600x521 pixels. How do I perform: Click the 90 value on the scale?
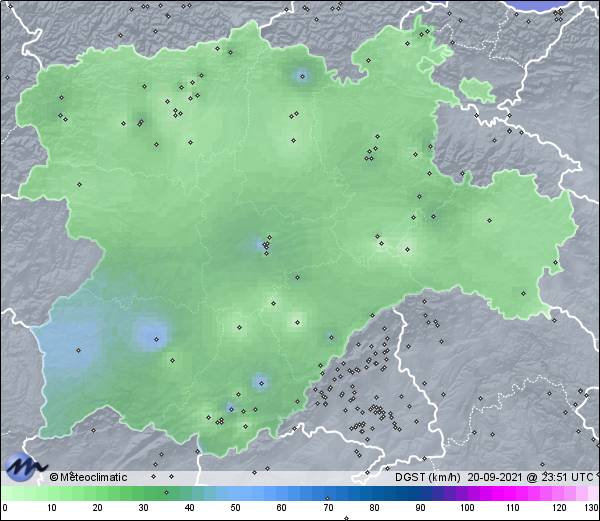click(420, 508)
